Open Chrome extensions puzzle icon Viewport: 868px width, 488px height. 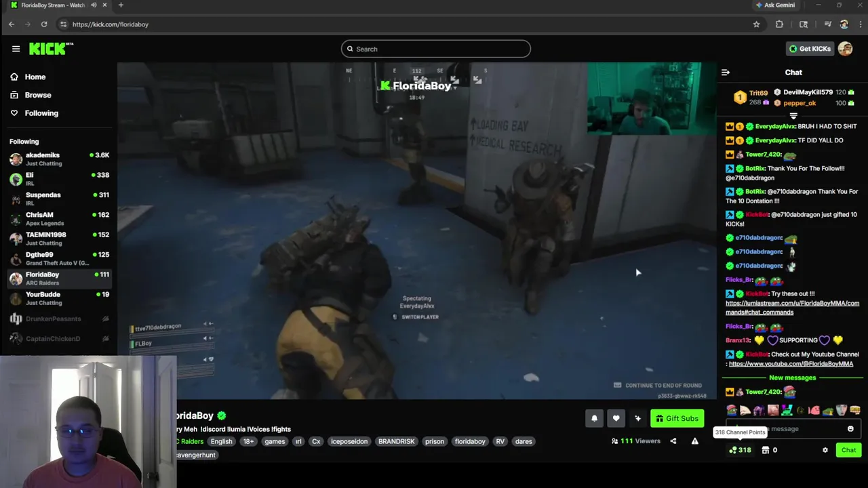click(x=779, y=24)
